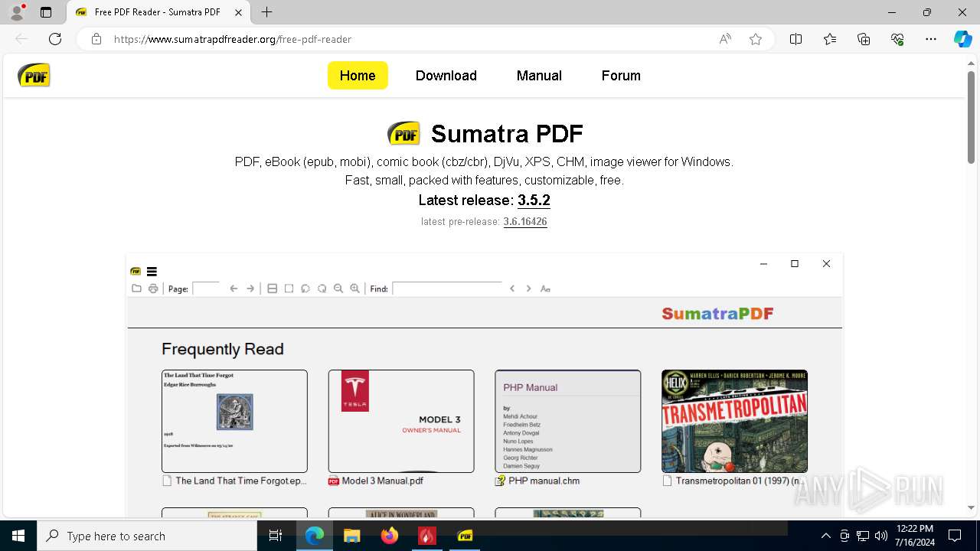Click the Model 3 Manual.pdf file name
This screenshot has height=551, width=980.
tap(382, 481)
